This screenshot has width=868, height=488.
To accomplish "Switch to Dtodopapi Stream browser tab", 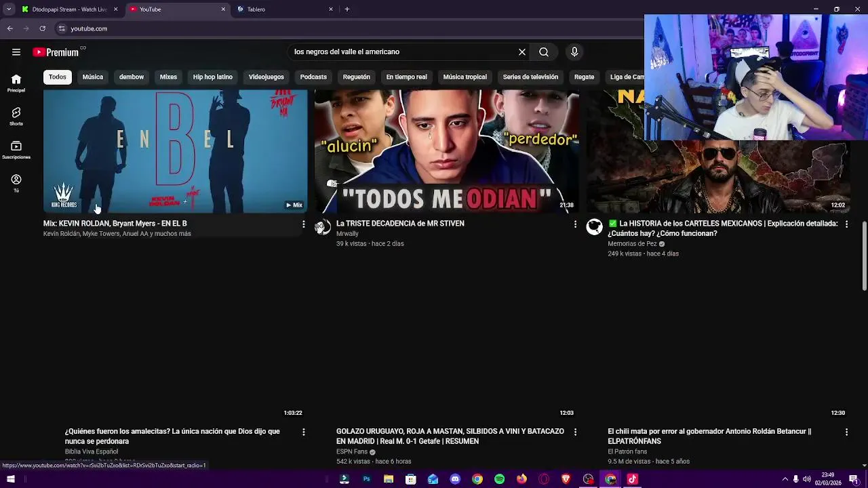I will coord(70,9).
